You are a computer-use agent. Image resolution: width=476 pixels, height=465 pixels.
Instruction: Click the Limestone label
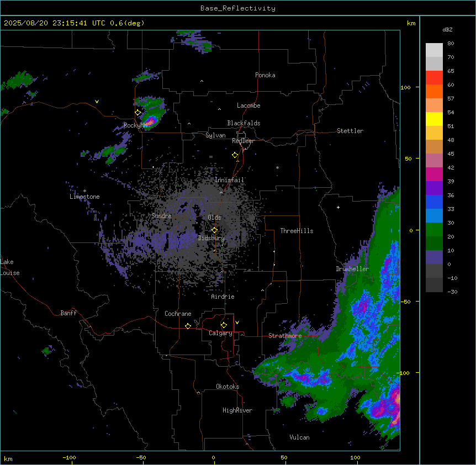tap(84, 197)
